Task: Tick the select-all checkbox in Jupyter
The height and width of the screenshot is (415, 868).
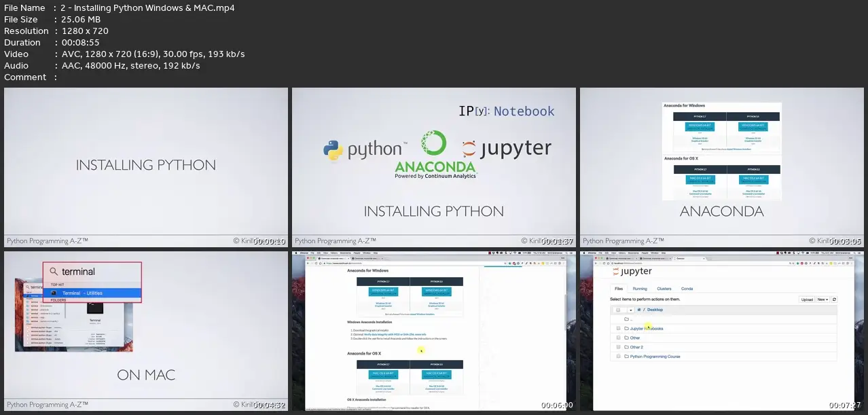Action: pyautogui.click(x=618, y=310)
